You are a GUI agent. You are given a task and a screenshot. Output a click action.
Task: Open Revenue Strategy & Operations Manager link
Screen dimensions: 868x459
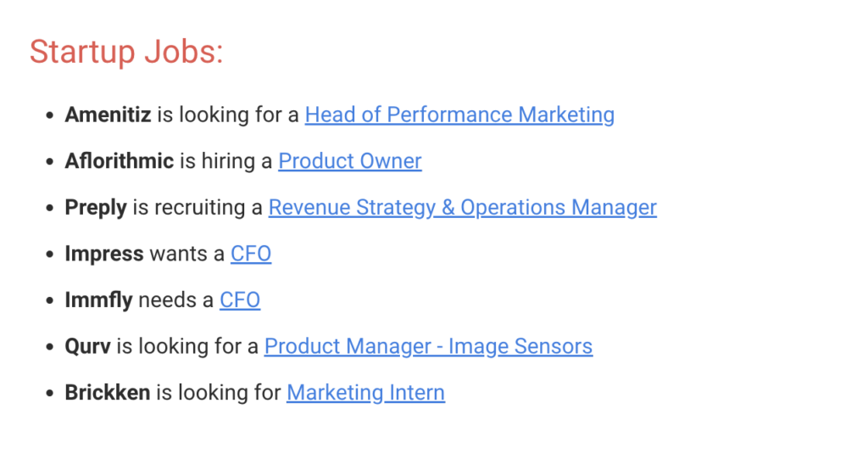point(462,207)
